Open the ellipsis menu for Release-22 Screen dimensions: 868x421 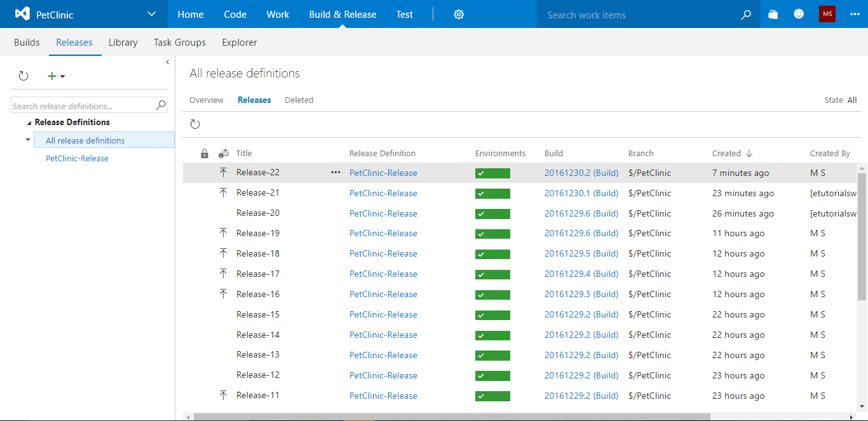tap(336, 173)
